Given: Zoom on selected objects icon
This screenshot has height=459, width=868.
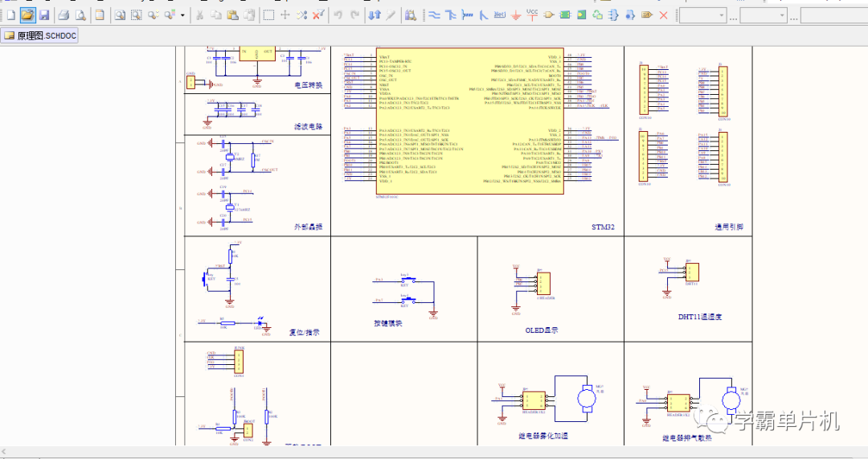Looking at the screenshot, I should [x=153, y=15].
